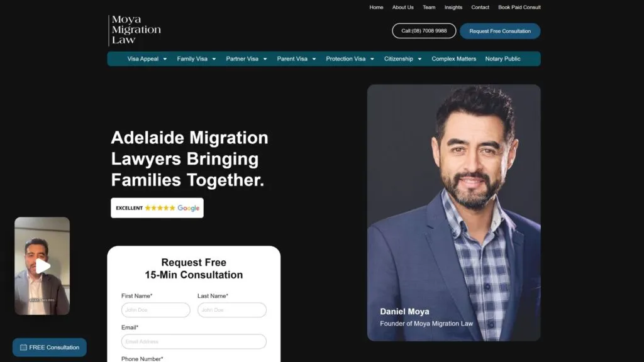The width and height of the screenshot is (644, 362).
Task: Click the Request Free Consultation button
Action: coord(500,31)
